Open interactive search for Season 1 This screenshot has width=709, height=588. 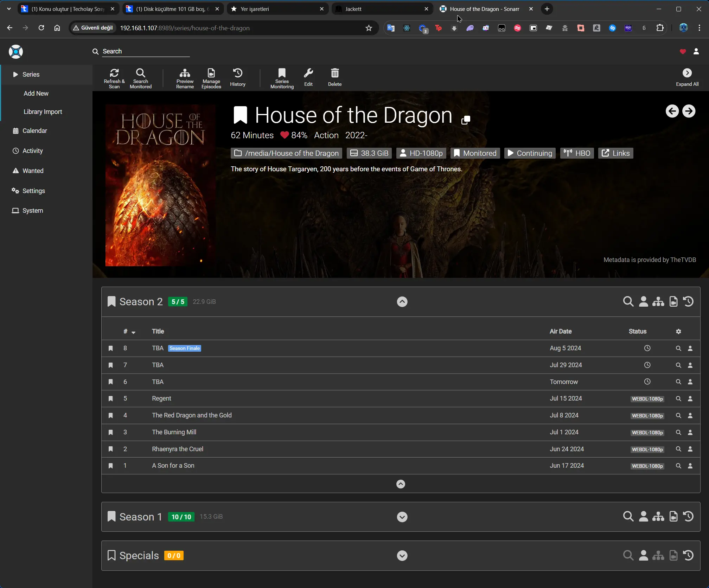click(x=643, y=516)
